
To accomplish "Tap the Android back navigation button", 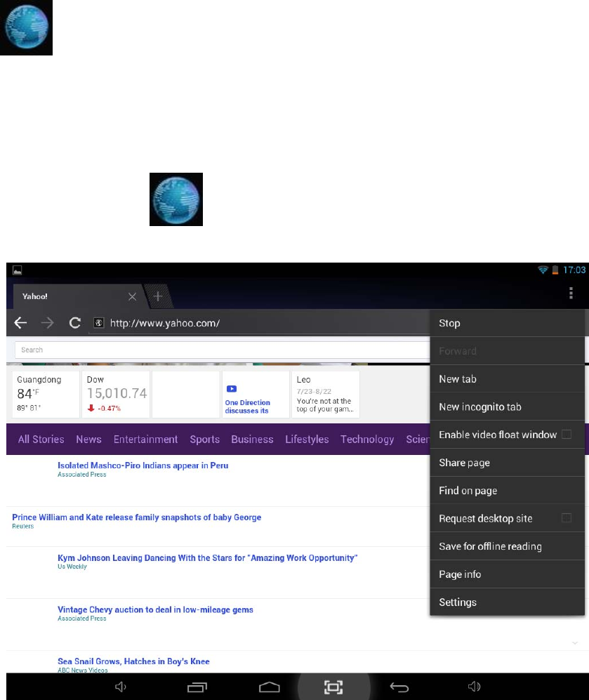I will [399, 687].
